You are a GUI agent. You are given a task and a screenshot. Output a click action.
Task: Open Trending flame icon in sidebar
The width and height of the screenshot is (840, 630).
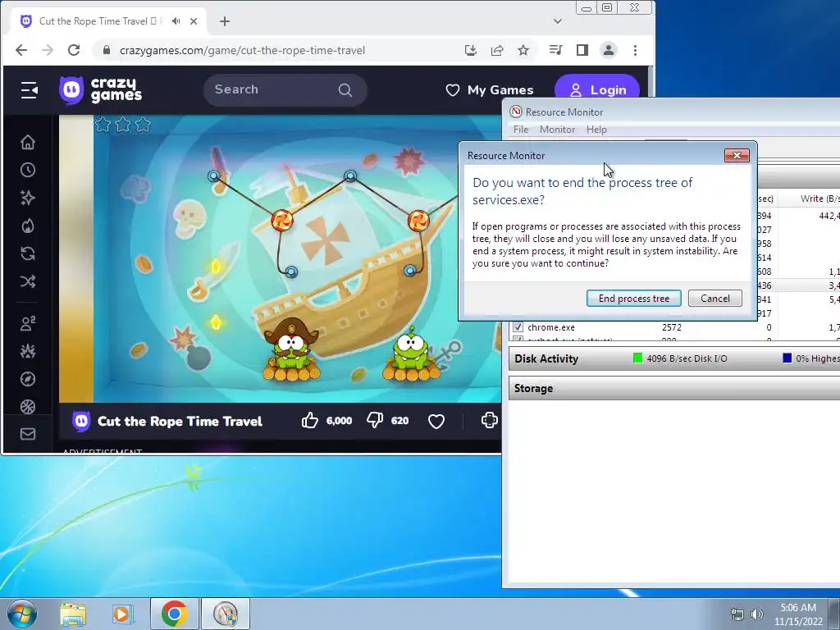(x=28, y=226)
